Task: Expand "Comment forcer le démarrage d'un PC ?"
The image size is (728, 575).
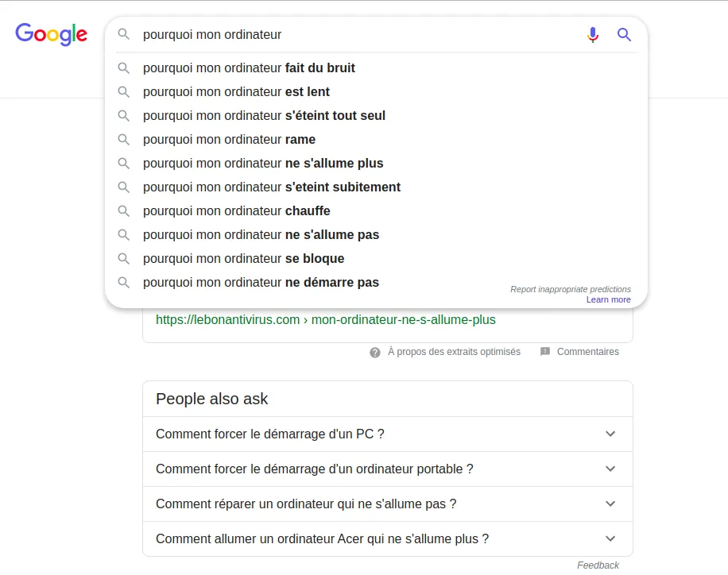Action: point(610,434)
